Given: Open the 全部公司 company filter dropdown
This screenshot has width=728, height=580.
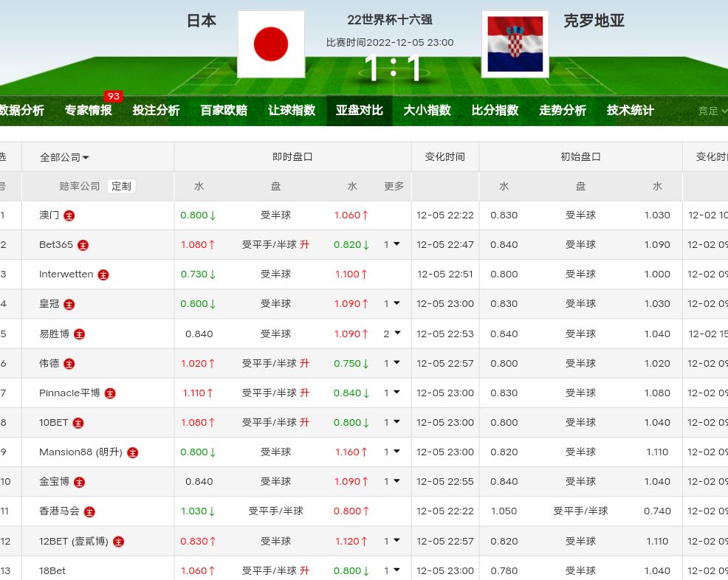Looking at the screenshot, I should [65, 157].
